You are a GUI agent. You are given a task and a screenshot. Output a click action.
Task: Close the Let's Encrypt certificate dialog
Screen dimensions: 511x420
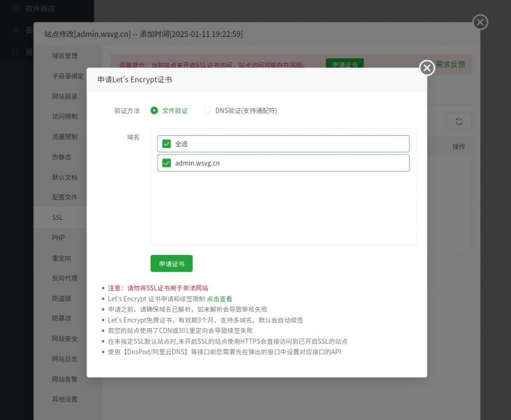427,68
